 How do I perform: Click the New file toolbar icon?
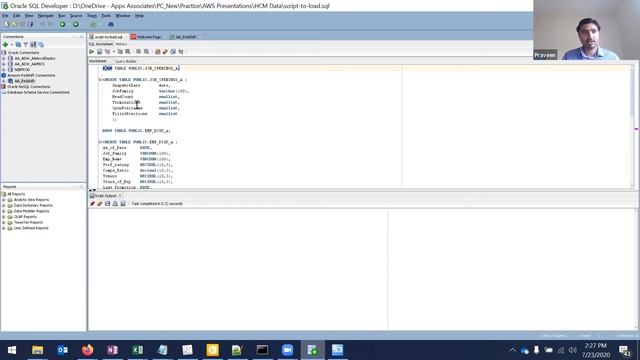(7, 24)
